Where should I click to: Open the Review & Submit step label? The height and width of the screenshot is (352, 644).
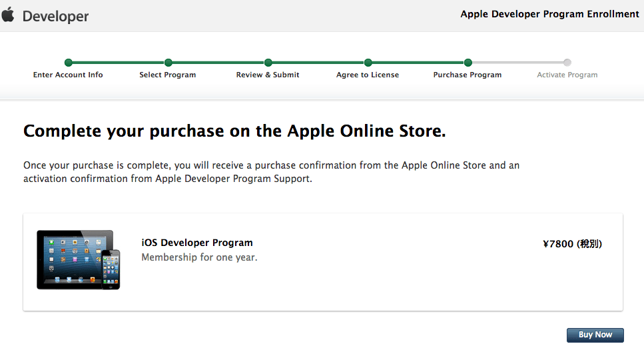(x=268, y=75)
